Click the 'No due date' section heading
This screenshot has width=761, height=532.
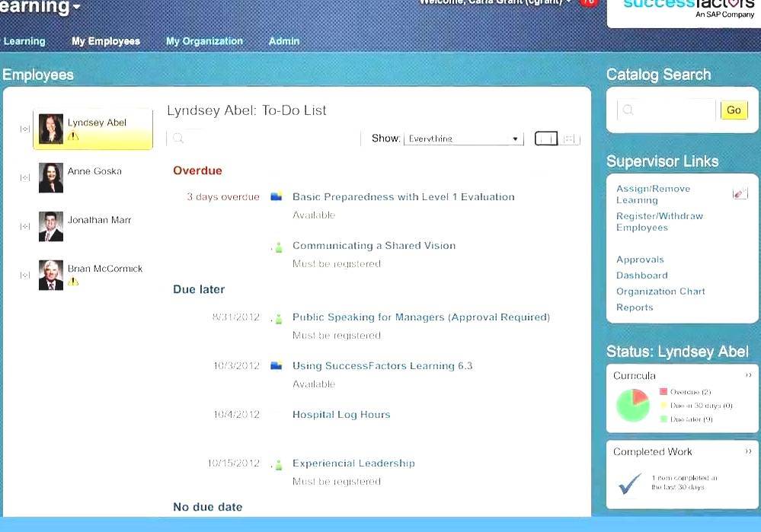pyautogui.click(x=208, y=507)
